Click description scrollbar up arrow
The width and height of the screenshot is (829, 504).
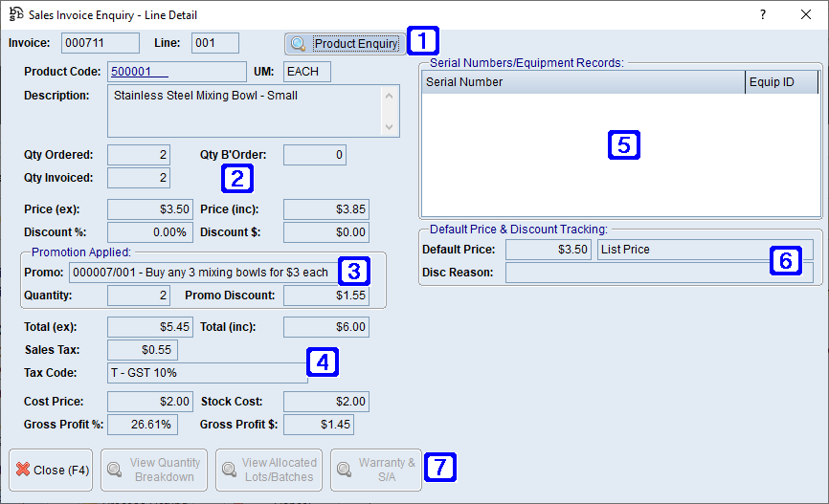pyautogui.click(x=389, y=96)
